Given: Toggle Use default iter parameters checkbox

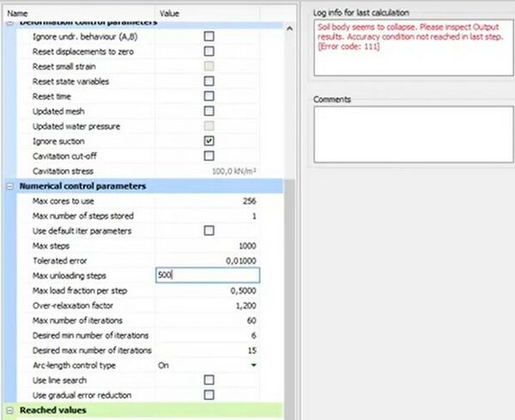Looking at the screenshot, I should [x=209, y=231].
